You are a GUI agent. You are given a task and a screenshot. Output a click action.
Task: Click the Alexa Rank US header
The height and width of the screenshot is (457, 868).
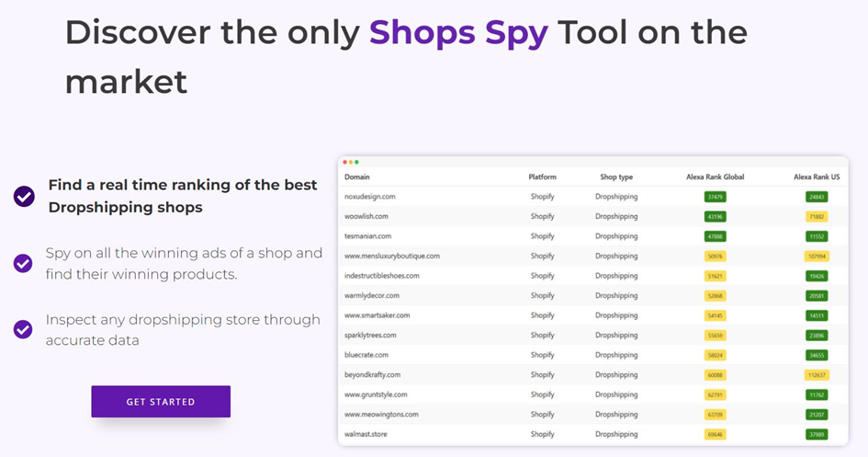click(x=817, y=177)
